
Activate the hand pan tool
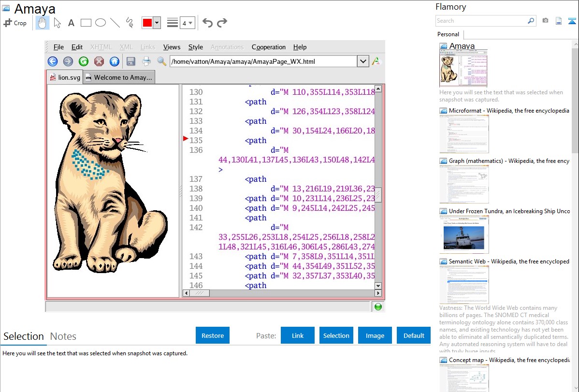coord(43,23)
